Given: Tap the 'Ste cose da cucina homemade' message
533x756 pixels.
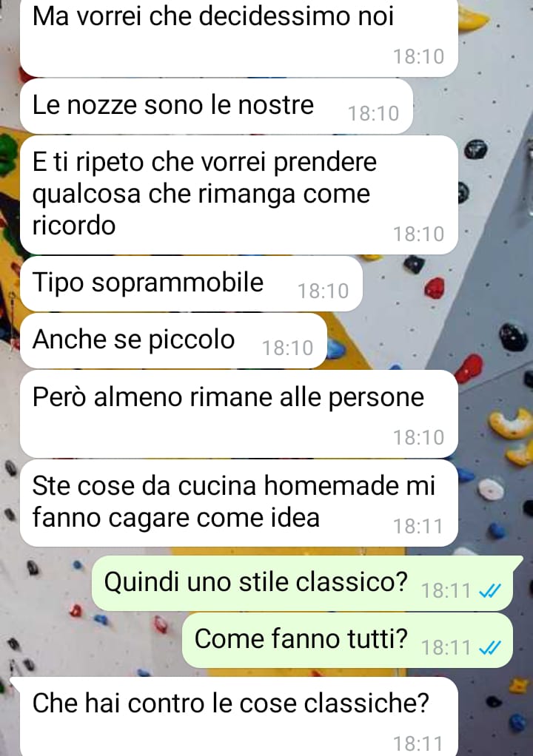Looking at the screenshot, I should click(x=239, y=503).
